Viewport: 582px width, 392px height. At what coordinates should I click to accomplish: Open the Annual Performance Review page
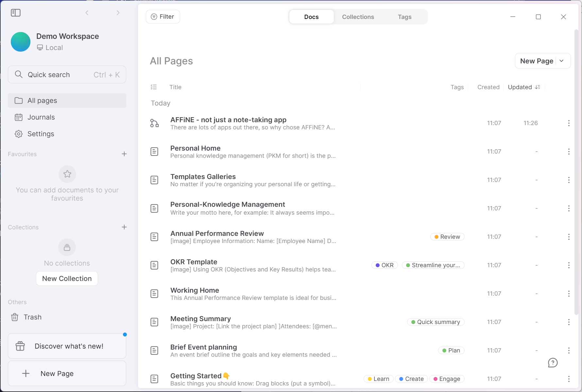point(217,234)
